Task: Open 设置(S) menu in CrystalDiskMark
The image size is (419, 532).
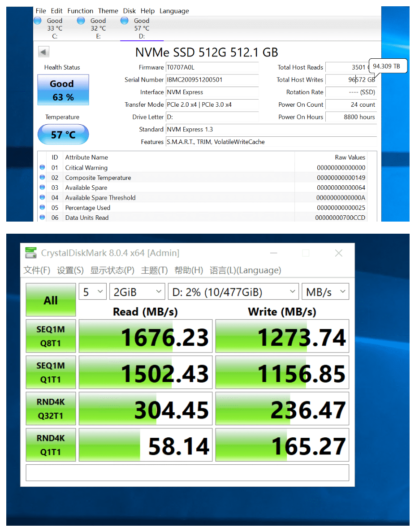Action: coord(70,270)
